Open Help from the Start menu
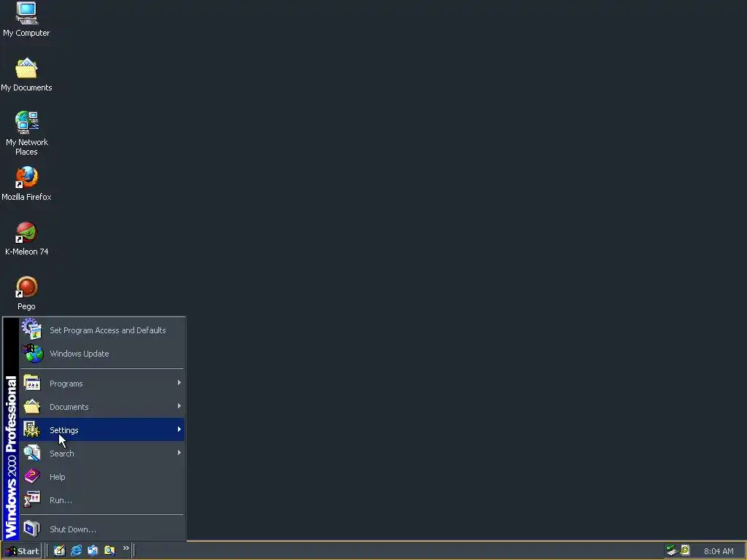The width and height of the screenshot is (747, 560). pyautogui.click(x=101, y=477)
